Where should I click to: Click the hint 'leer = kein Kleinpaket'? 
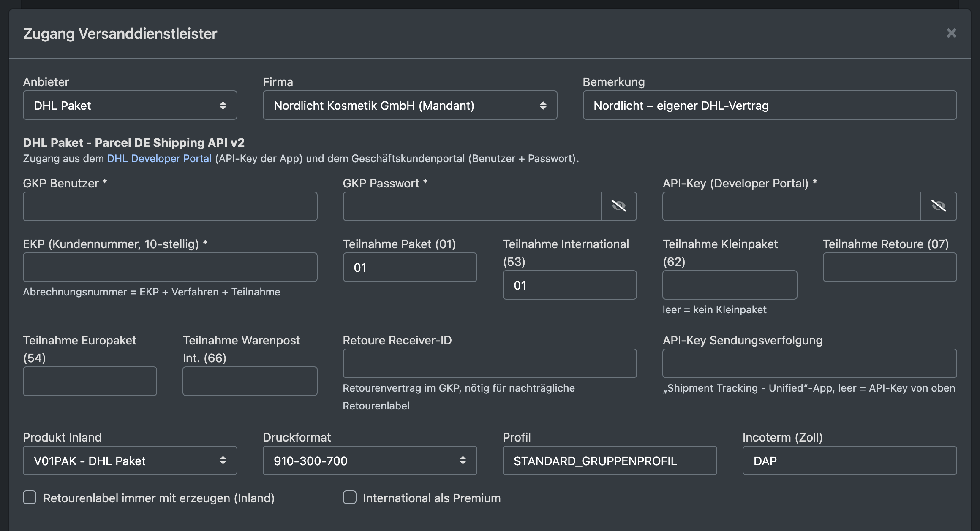coord(714,309)
